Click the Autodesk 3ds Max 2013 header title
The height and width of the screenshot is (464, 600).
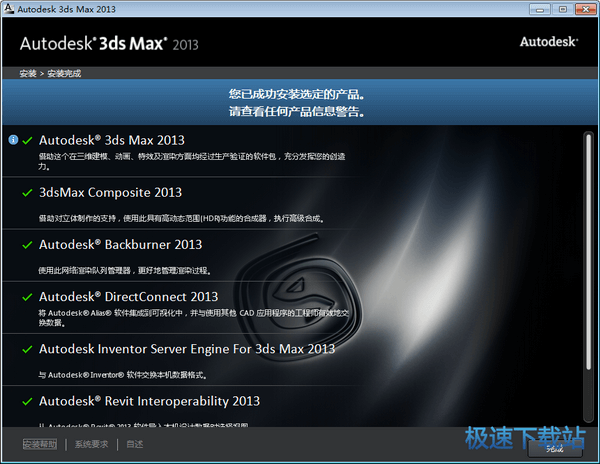[109, 44]
